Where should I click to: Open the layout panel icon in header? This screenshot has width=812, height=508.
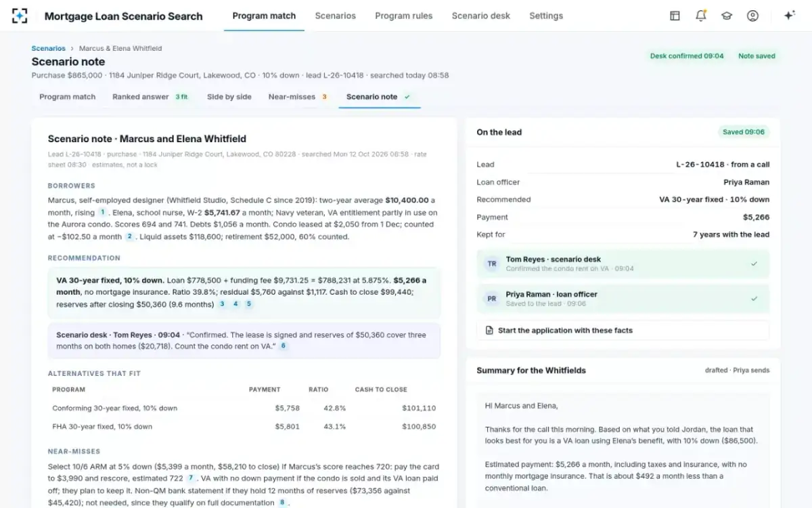point(675,16)
